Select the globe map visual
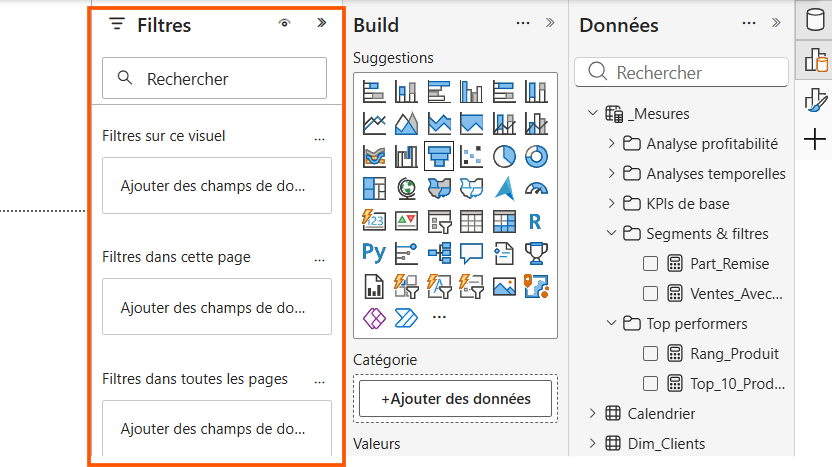The image size is (832, 467). [406, 188]
